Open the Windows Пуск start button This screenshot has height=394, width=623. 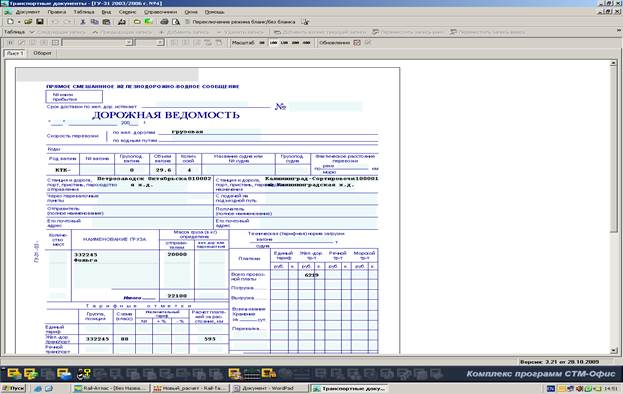pyautogui.click(x=13, y=388)
